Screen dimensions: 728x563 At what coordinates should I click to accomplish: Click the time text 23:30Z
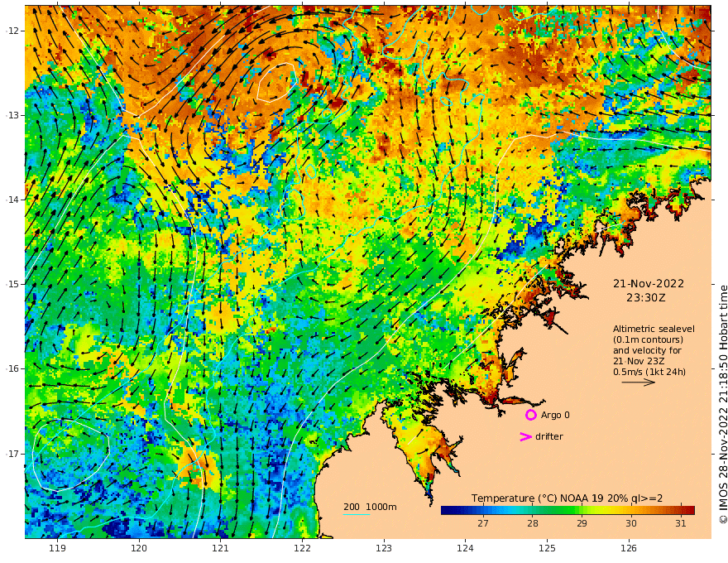[x=646, y=298]
